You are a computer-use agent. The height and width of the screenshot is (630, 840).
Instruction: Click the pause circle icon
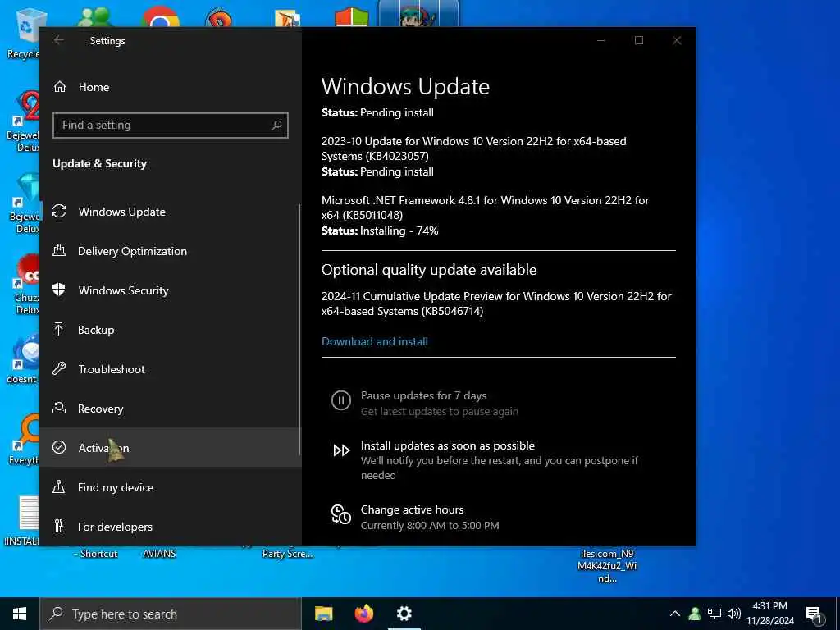341,400
